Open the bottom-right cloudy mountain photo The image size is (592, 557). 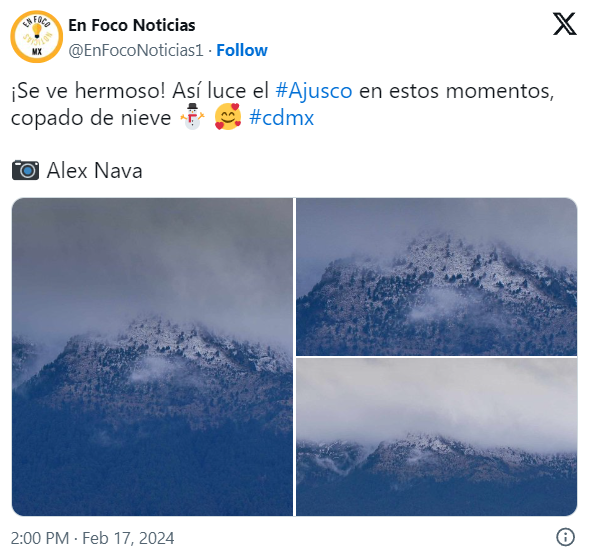(436, 437)
